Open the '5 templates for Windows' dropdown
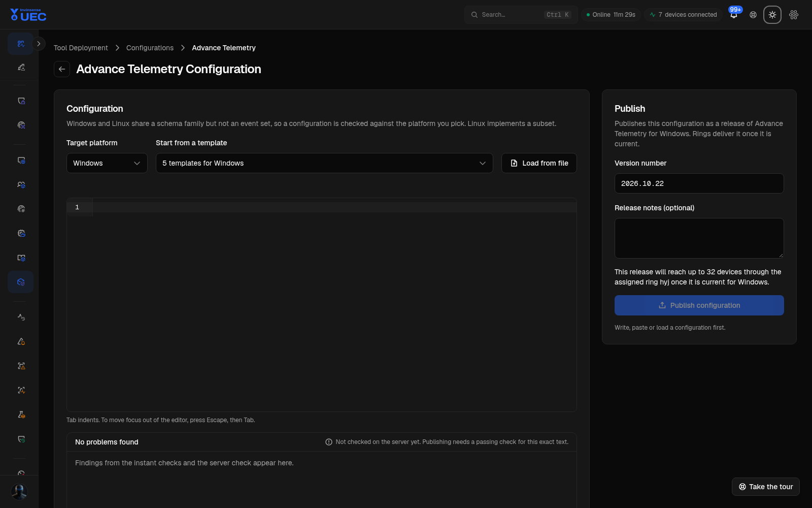This screenshot has height=508, width=812. click(324, 163)
